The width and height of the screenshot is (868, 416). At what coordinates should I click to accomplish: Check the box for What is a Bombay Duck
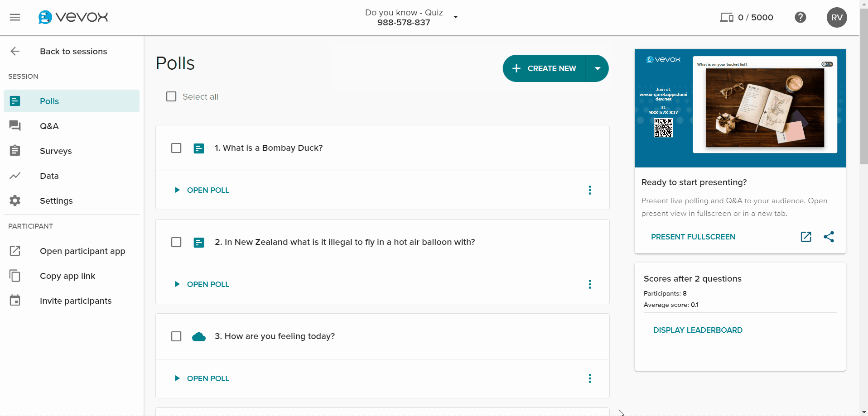pos(176,148)
